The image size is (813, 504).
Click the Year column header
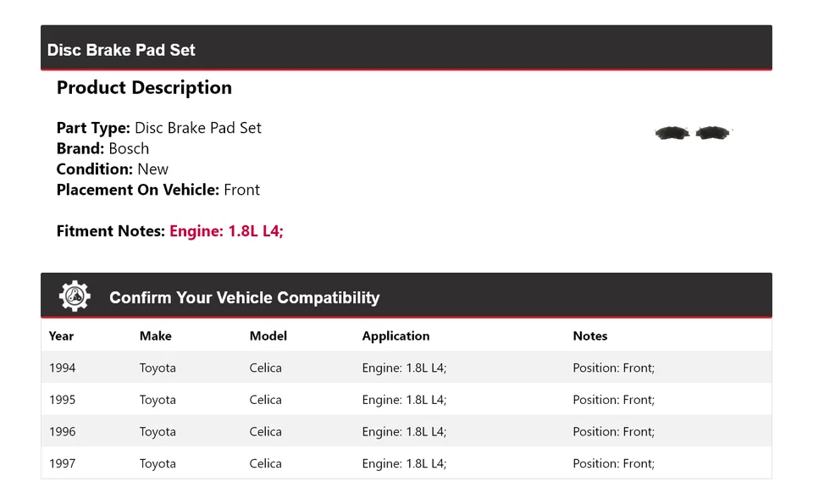coord(61,336)
